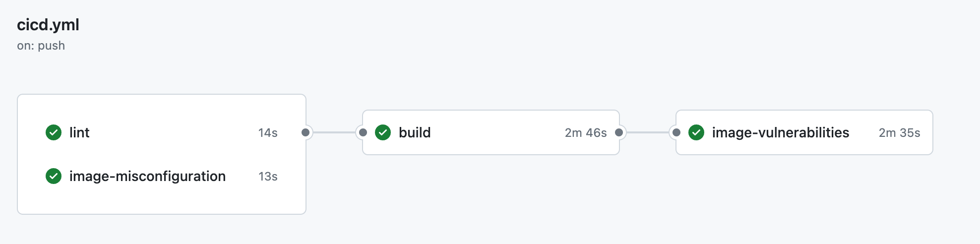Click the cicd.yml workflow title
980x244 pixels.
48,25
